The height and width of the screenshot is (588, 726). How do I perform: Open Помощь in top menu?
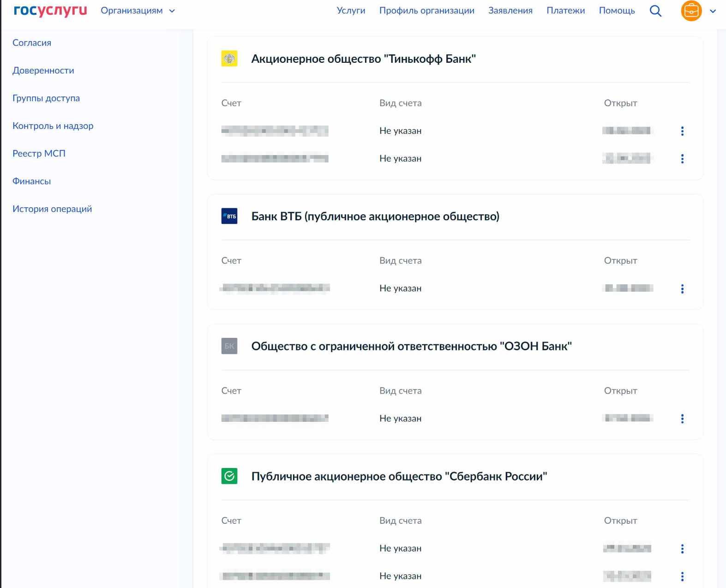pyautogui.click(x=617, y=11)
